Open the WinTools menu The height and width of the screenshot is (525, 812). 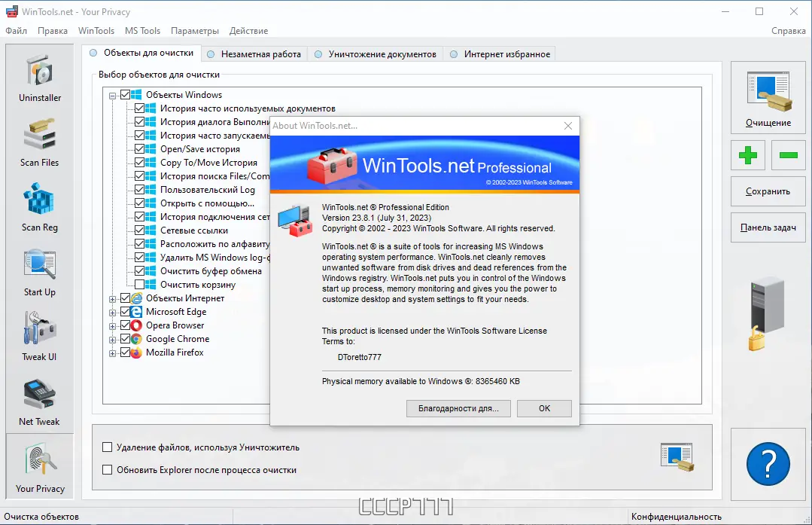click(x=96, y=31)
